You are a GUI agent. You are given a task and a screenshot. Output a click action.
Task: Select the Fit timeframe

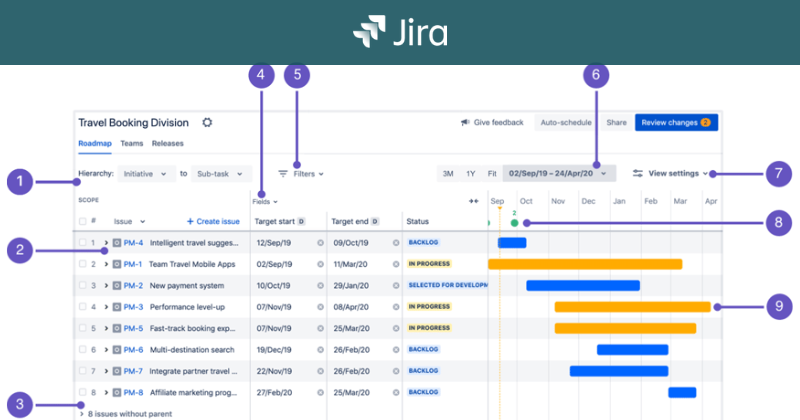492,174
